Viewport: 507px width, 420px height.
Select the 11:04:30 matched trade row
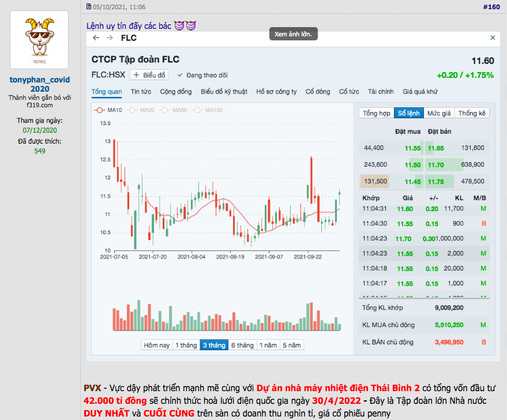click(x=424, y=223)
